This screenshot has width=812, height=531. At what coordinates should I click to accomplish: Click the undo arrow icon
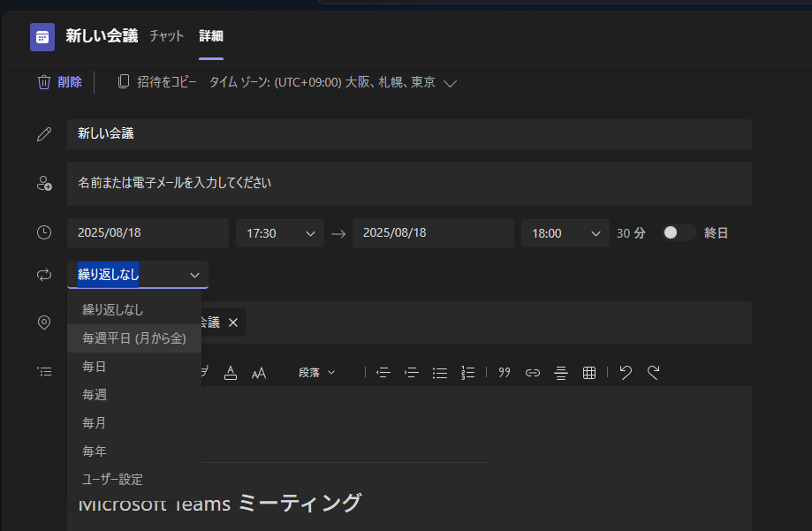click(626, 373)
